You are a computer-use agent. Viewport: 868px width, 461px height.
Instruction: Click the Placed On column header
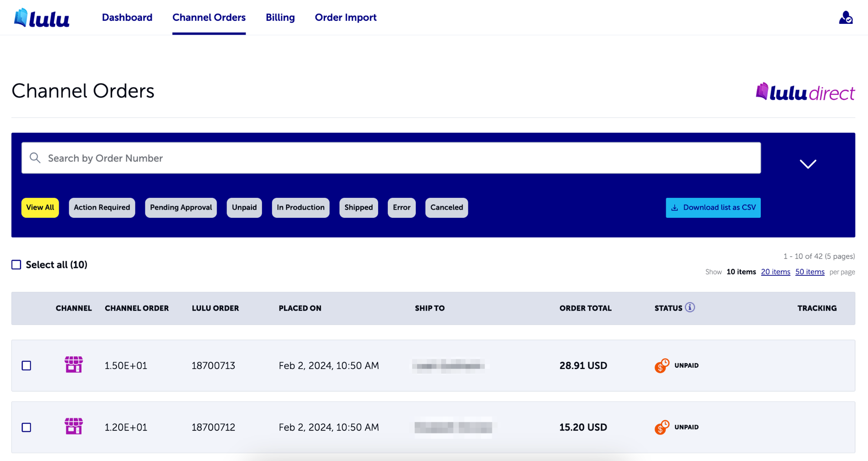pyautogui.click(x=300, y=308)
